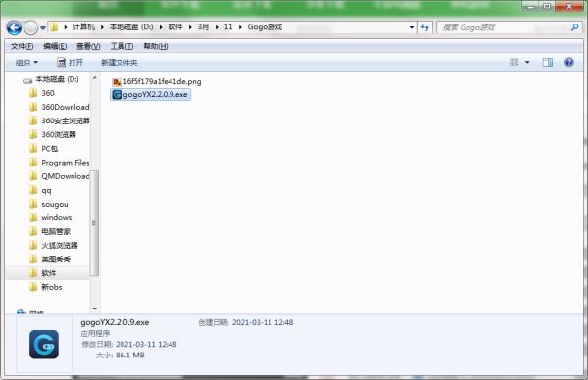Click the 86.1 MB size value
The image size is (588, 380).
130,355
